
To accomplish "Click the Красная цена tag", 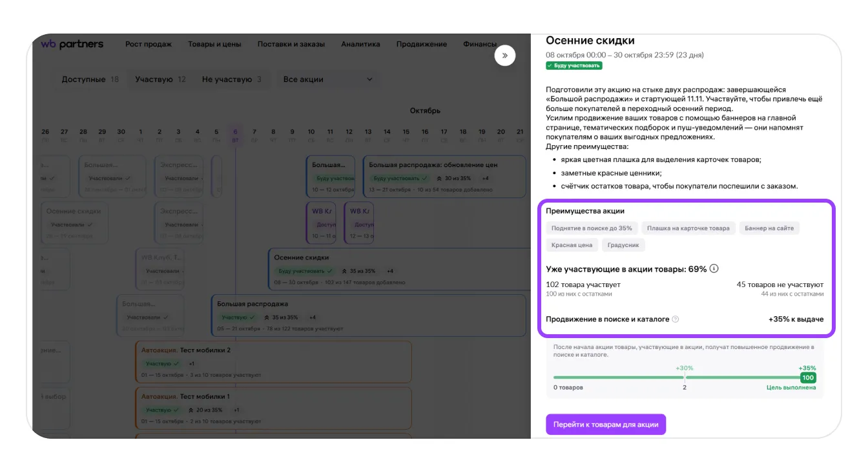I will click(x=572, y=245).
